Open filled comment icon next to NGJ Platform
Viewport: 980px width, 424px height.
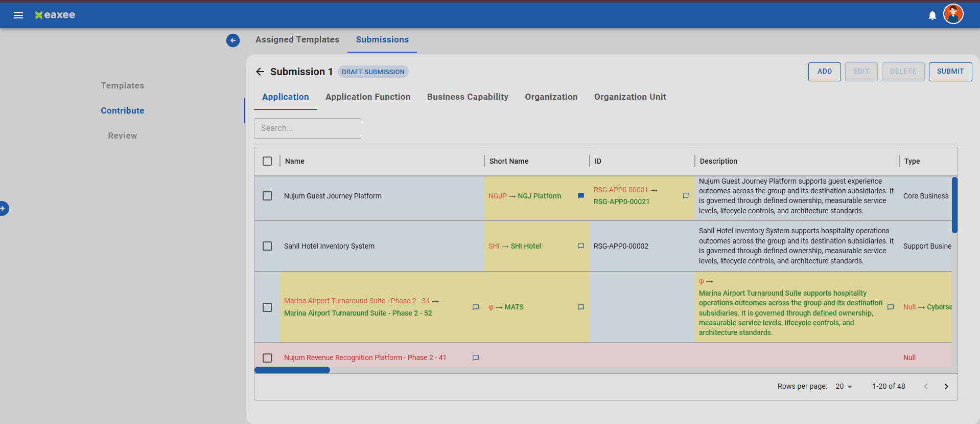click(580, 196)
